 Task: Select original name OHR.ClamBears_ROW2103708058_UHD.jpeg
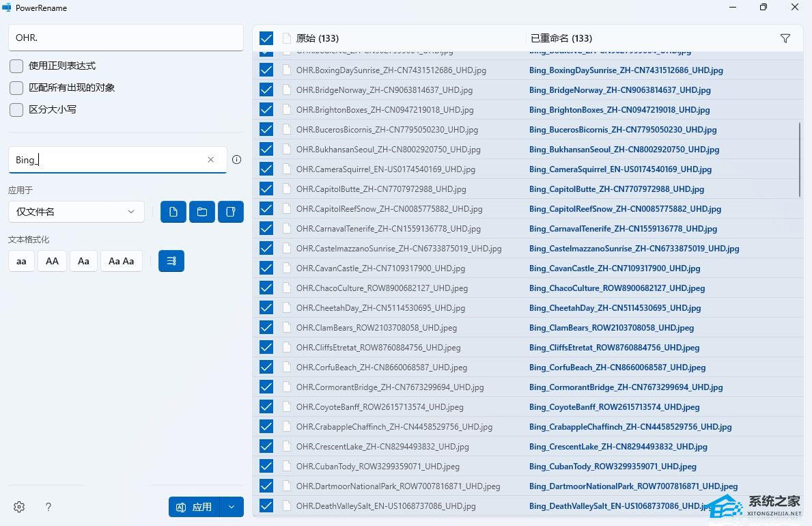click(376, 327)
